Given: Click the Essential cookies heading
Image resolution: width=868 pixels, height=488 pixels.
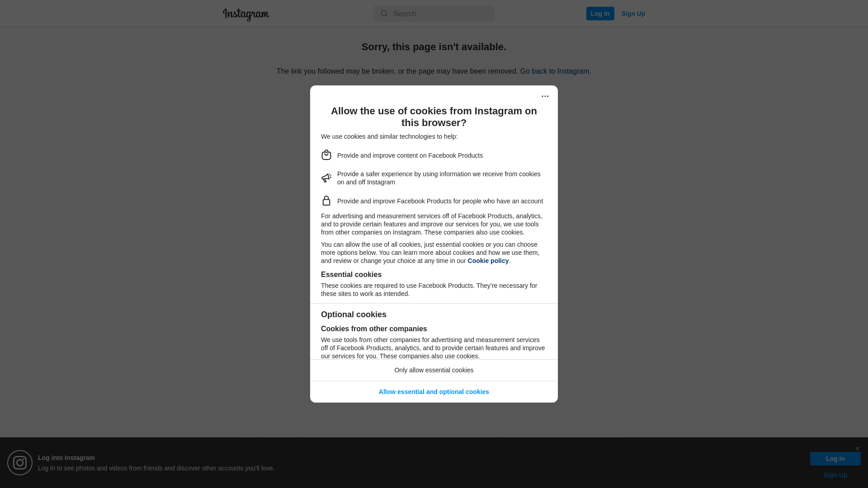Looking at the screenshot, I should click(x=351, y=275).
